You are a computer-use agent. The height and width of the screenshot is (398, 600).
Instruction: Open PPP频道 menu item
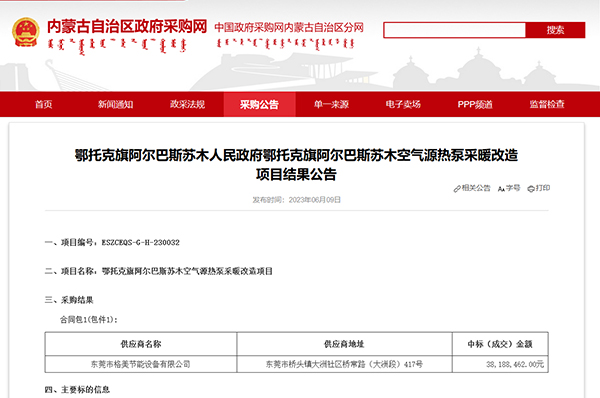point(475,104)
